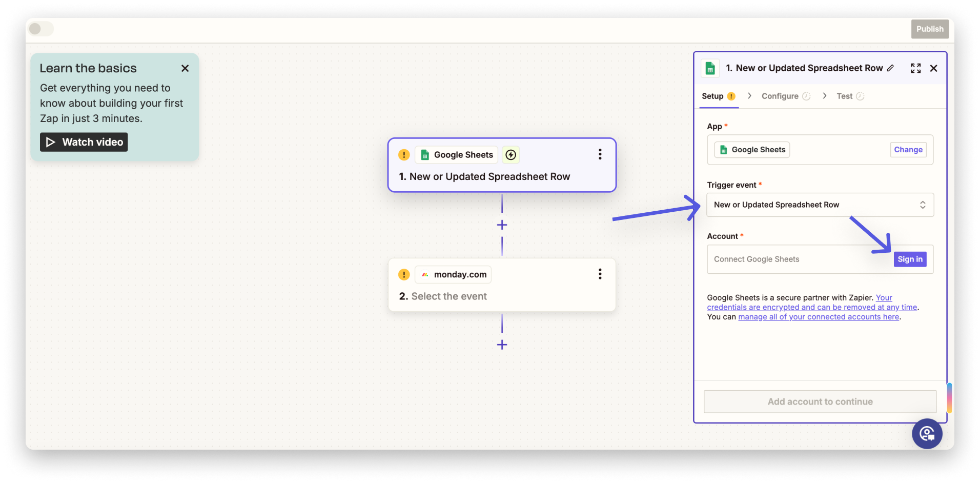Click the Setup tab warning badge

(x=731, y=96)
